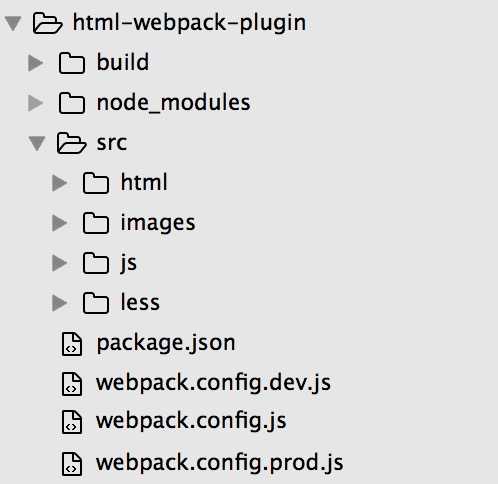
Task: Click the webpack.config.dev.js file icon
Action: (x=72, y=384)
